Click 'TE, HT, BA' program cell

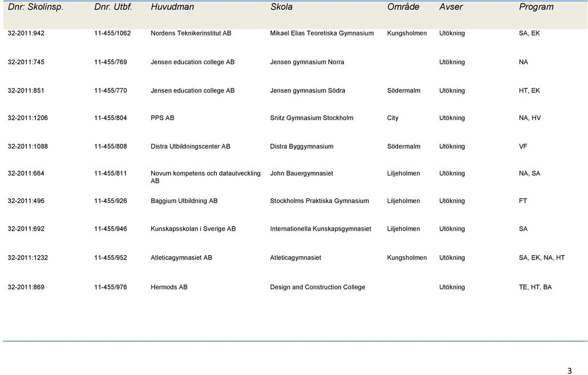coord(535,288)
